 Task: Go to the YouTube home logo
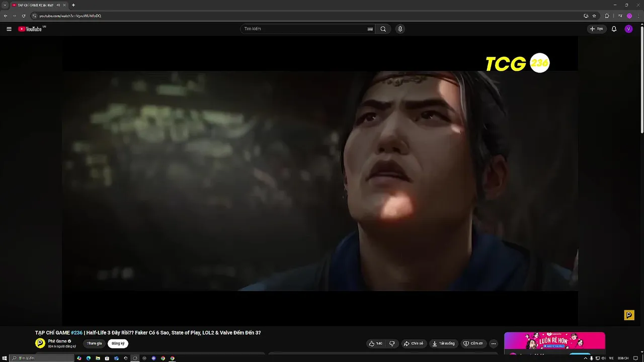30,29
